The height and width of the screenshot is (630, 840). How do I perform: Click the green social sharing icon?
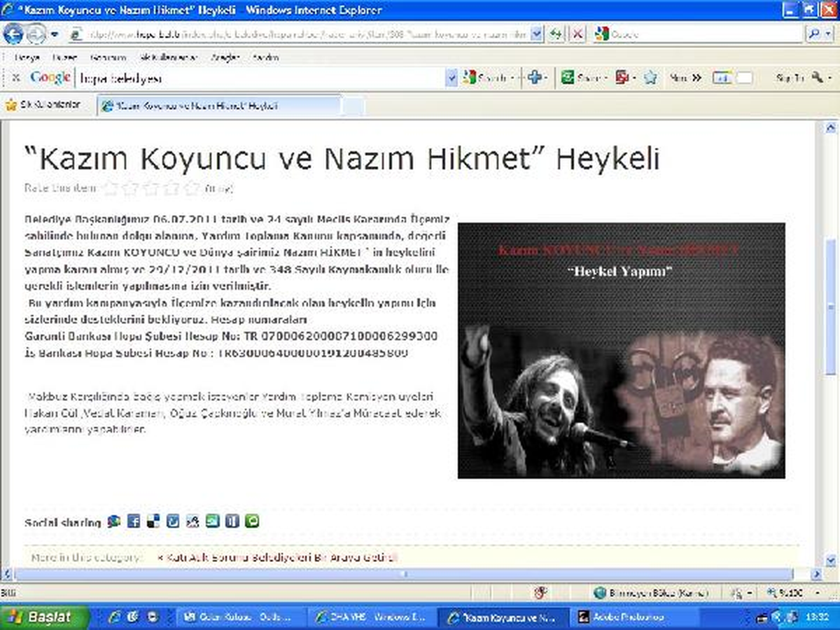point(252,521)
